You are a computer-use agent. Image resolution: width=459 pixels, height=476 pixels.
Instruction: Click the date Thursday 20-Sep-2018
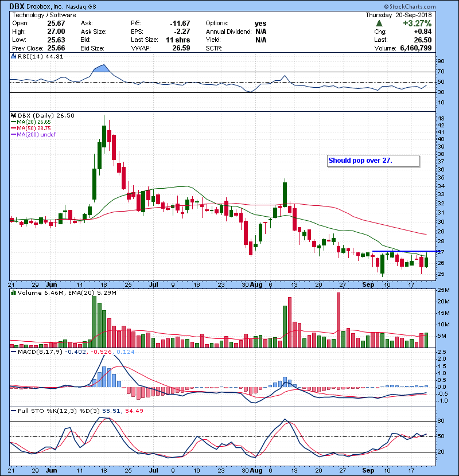[x=399, y=15]
